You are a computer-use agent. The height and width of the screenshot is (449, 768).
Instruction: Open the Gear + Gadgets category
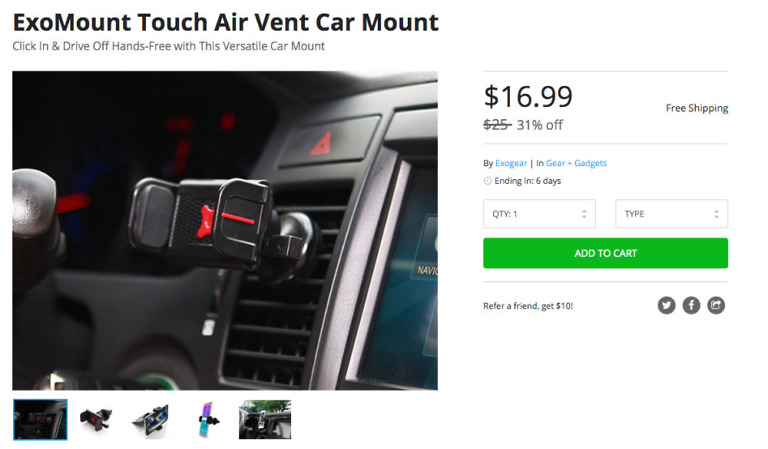point(576,163)
